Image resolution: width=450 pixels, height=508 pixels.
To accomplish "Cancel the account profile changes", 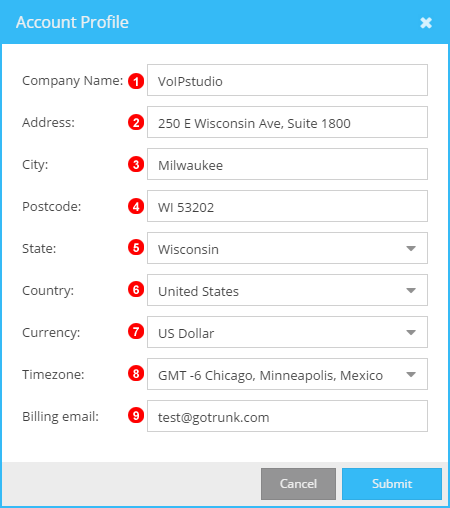I will (x=298, y=484).
